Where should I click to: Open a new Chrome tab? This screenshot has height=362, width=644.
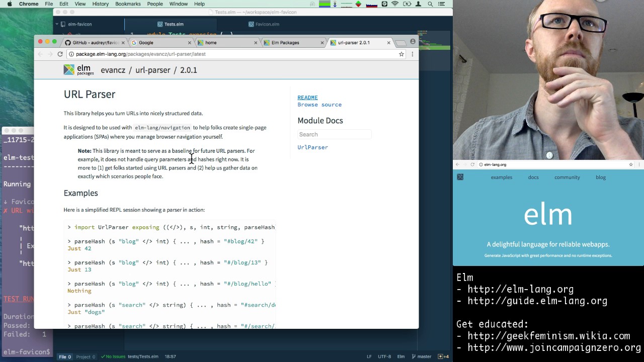pyautogui.click(x=400, y=43)
